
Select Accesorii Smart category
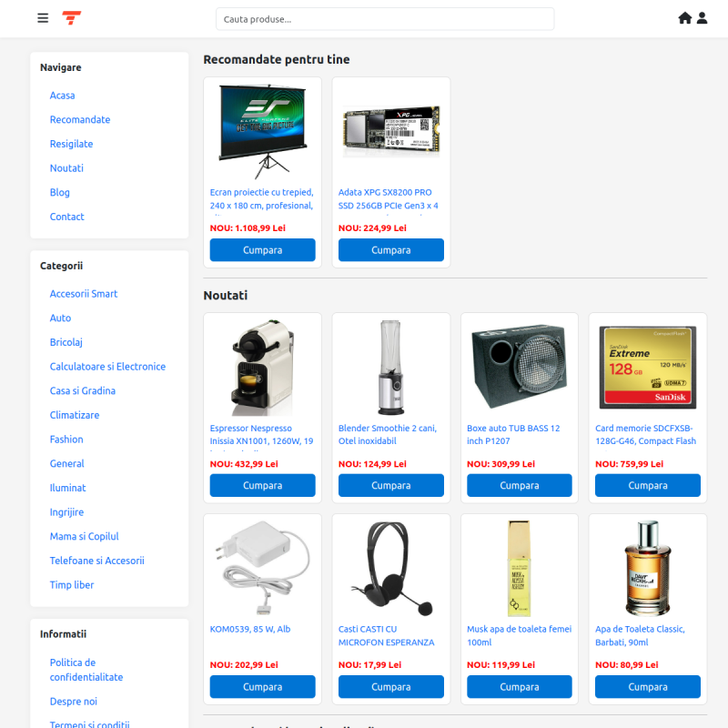[x=84, y=294]
